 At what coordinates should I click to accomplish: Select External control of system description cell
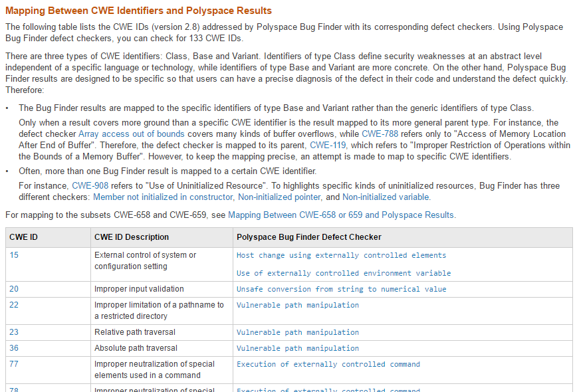[162, 264]
